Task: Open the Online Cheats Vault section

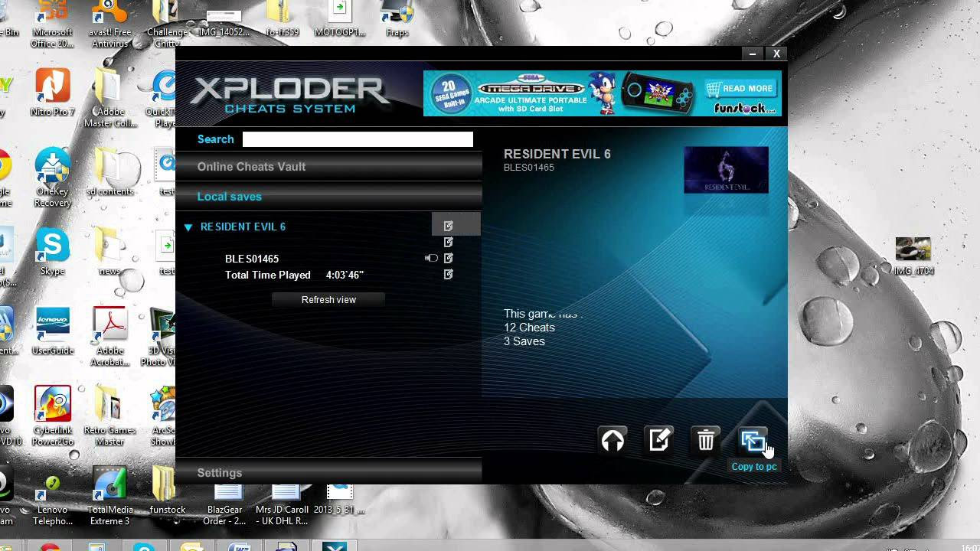Action: [328, 167]
